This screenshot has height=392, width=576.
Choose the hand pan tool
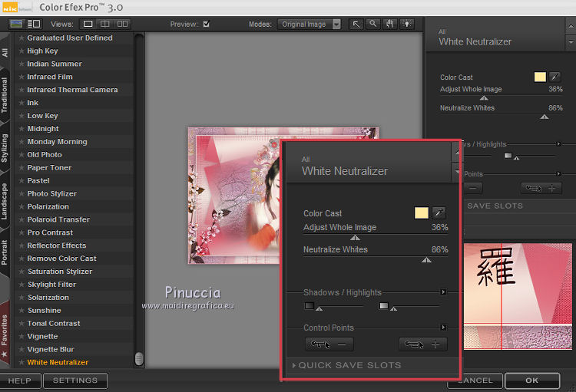pos(389,25)
